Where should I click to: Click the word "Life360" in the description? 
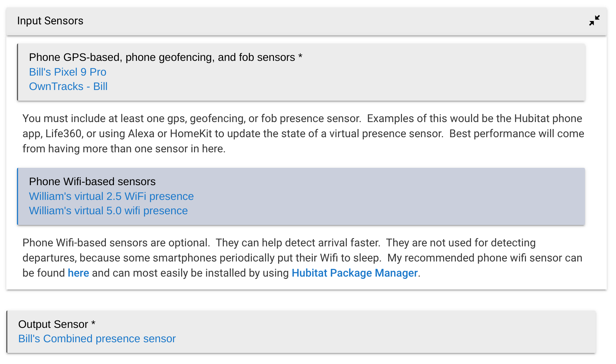(63, 134)
